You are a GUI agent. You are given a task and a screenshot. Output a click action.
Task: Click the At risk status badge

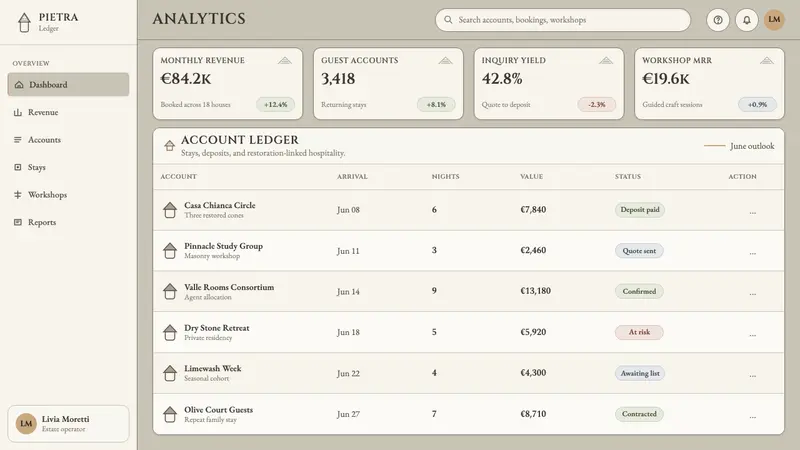[x=639, y=332]
